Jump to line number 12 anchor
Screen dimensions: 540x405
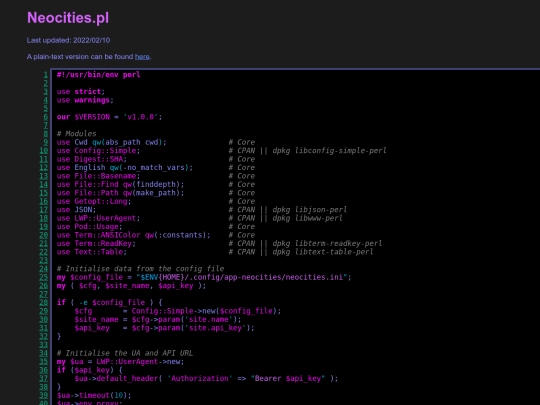click(x=44, y=167)
